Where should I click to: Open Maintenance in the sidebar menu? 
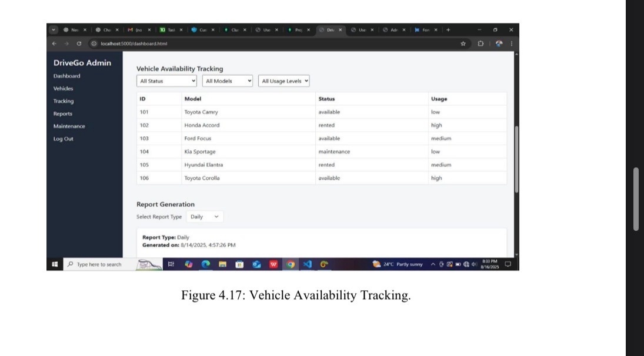tap(69, 126)
